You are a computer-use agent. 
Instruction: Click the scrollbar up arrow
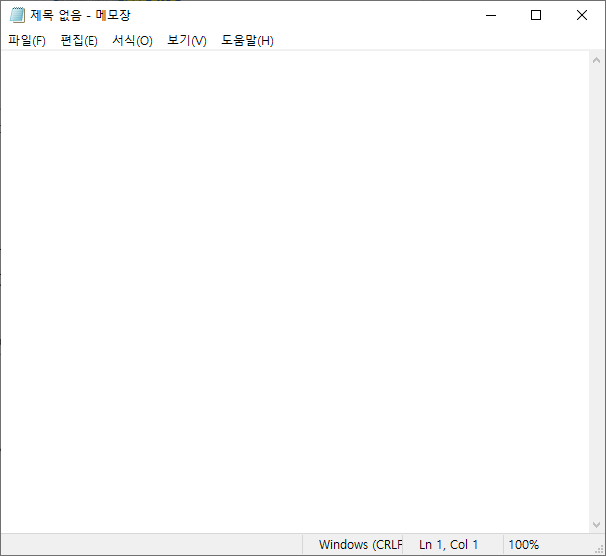(x=596, y=60)
